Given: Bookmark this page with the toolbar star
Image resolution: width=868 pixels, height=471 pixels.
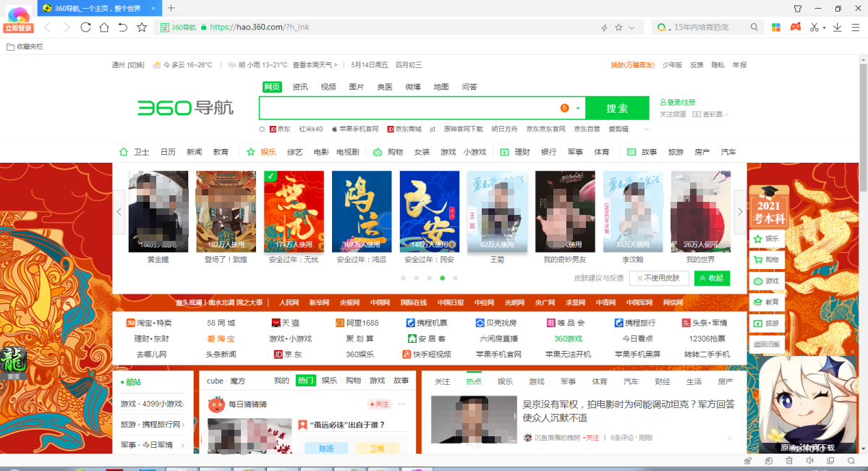Looking at the screenshot, I should (x=142, y=27).
